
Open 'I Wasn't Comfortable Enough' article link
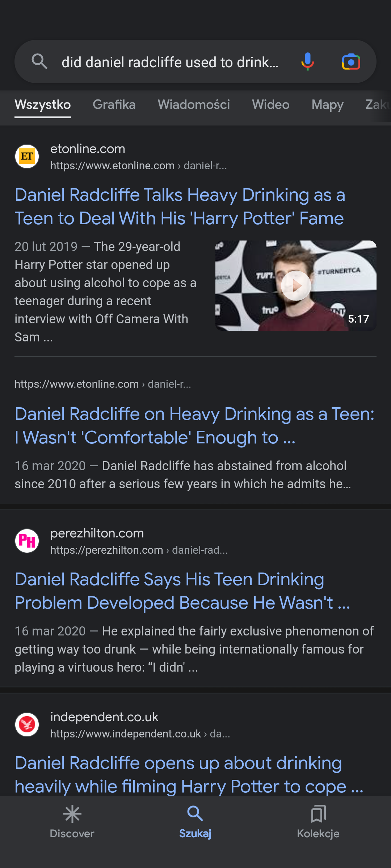click(x=194, y=426)
